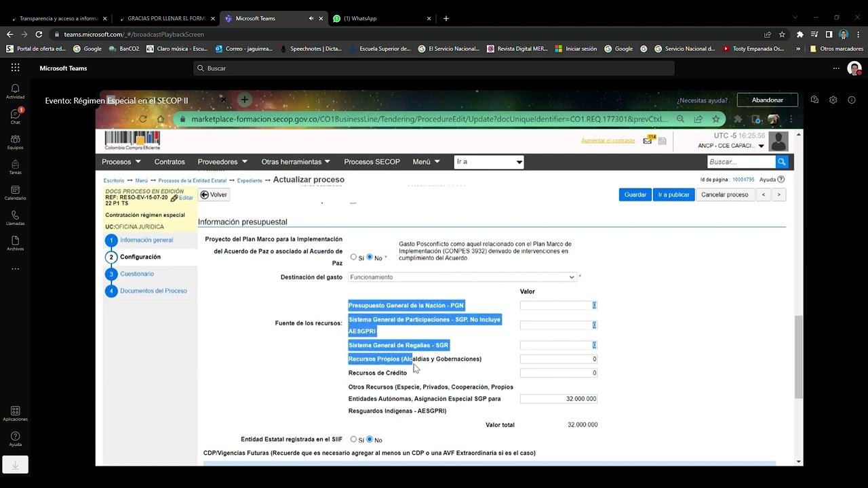Open the Otras herramientas dropdown
This screenshot has width=868, height=488.
pos(296,162)
